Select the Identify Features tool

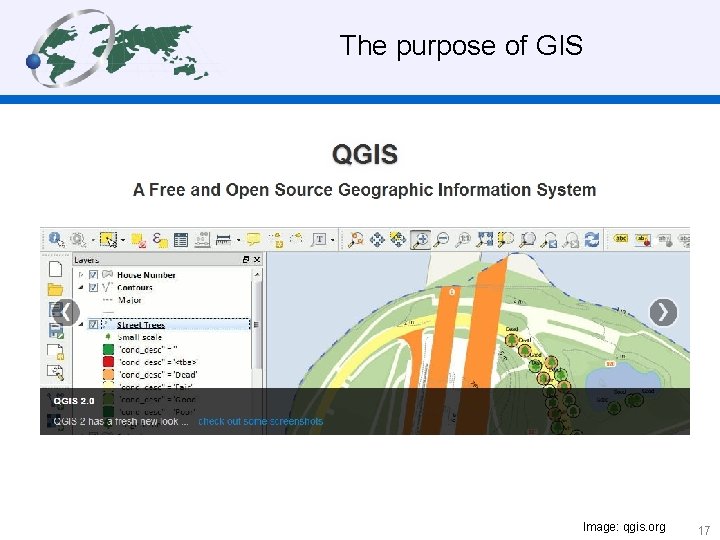pos(56,239)
